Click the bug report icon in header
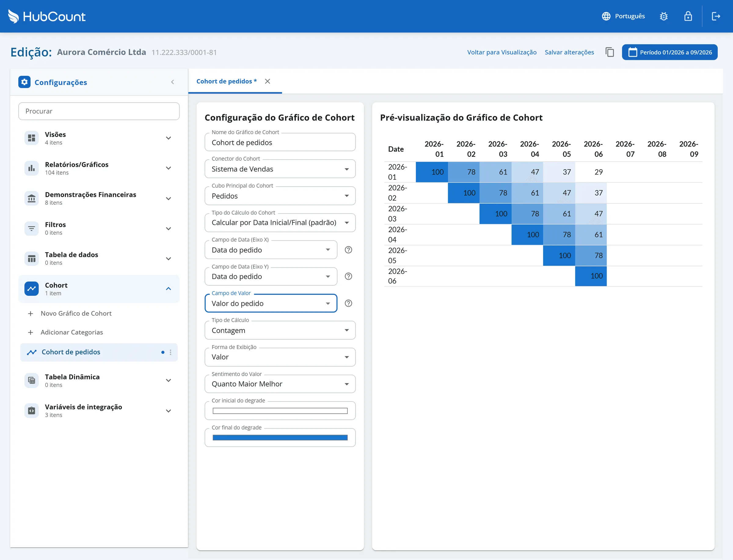The height and width of the screenshot is (560, 733). pyautogui.click(x=664, y=16)
